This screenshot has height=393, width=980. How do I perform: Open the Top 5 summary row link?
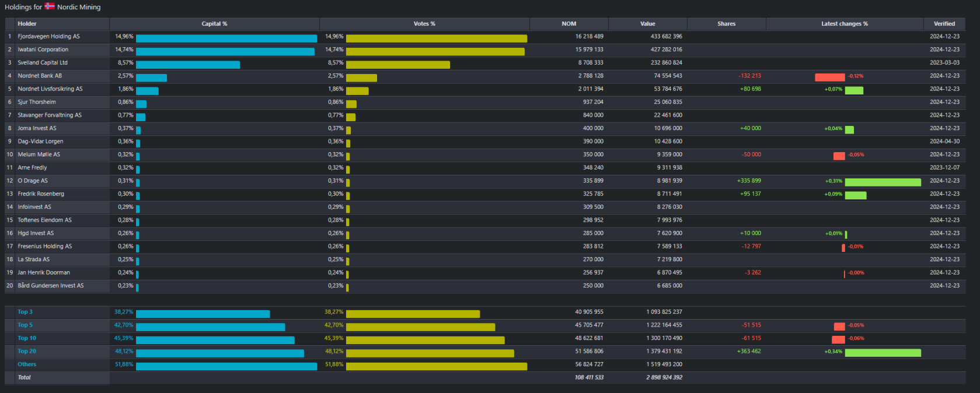pyautogui.click(x=25, y=325)
